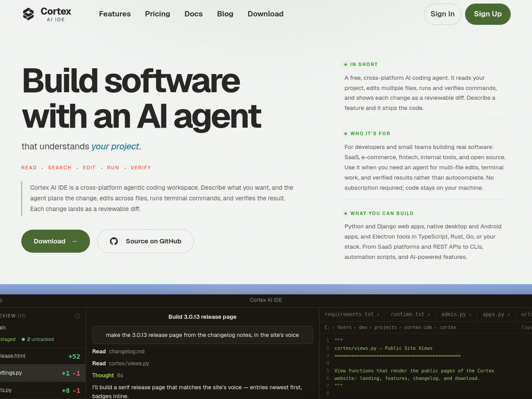
Task: Click the Sign In button
Action: 442,14
